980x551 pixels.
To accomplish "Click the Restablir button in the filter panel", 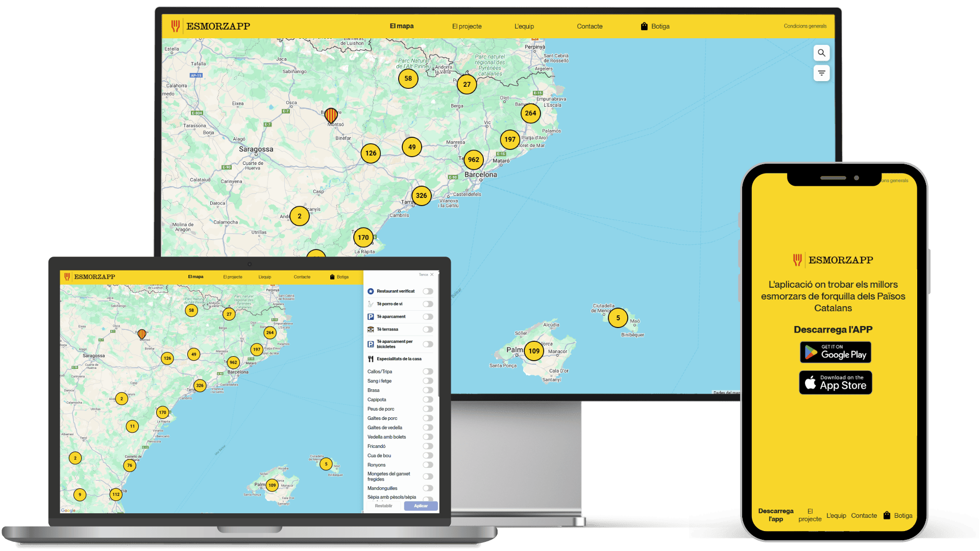I will (384, 506).
